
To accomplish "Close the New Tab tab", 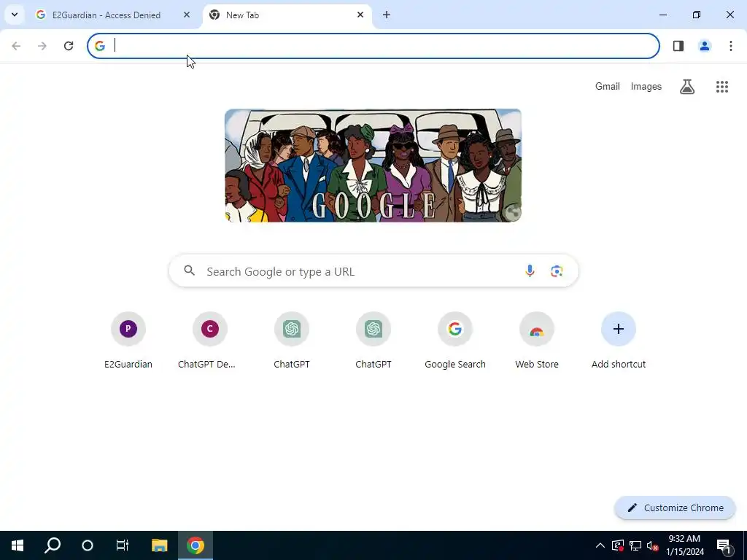I will pyautogui.click(x=360, y=15).
